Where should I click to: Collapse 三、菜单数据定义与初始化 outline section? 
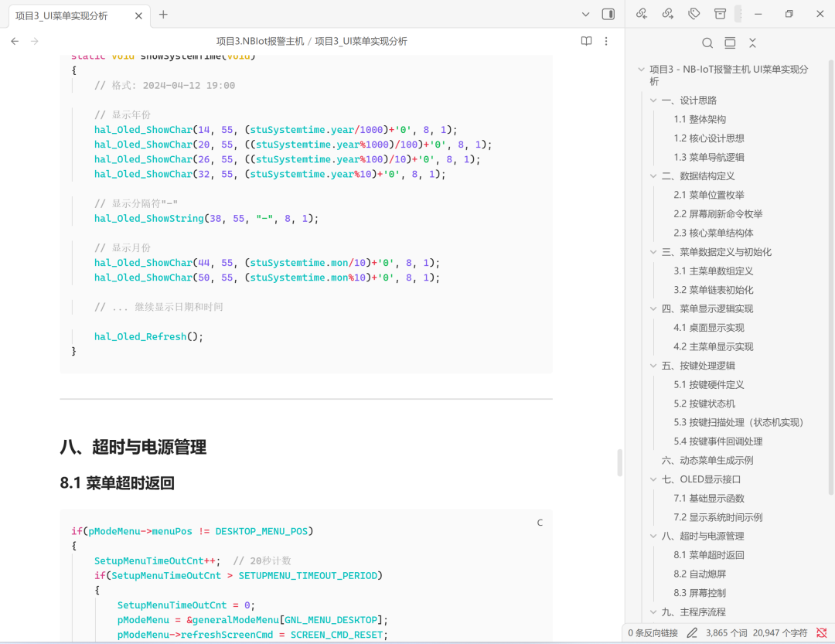coord(653,252)
